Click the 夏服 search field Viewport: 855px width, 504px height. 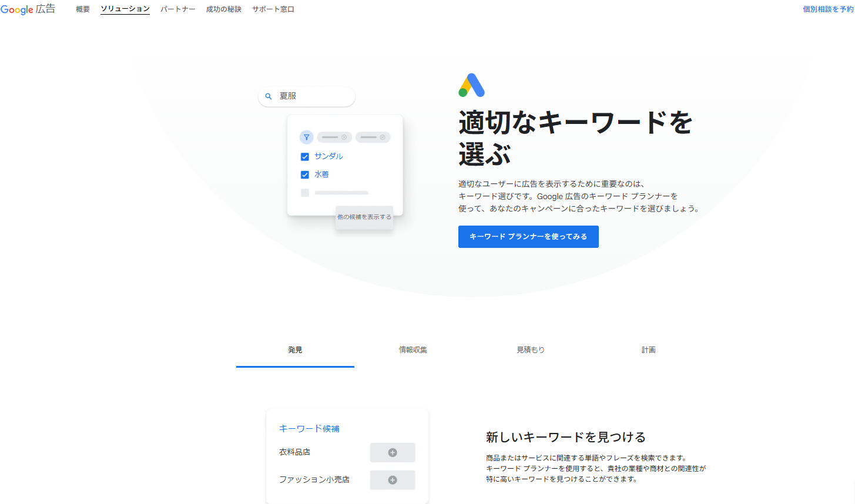tap(307, 96)
